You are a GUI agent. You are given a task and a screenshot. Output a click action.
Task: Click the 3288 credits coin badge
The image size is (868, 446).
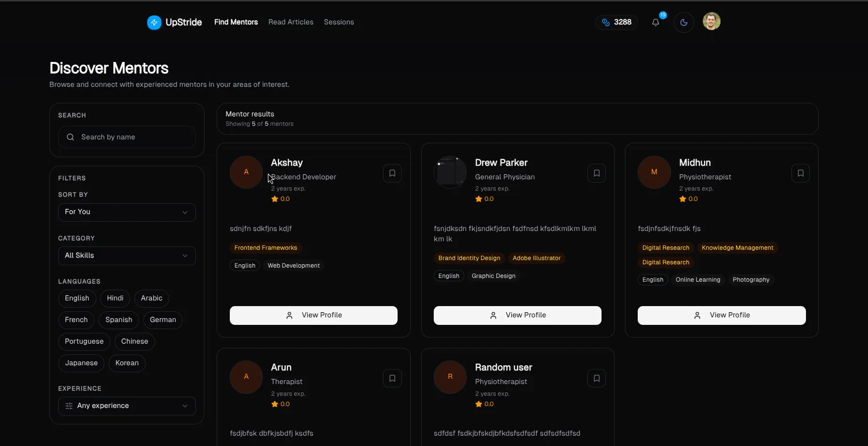point(617,22)
